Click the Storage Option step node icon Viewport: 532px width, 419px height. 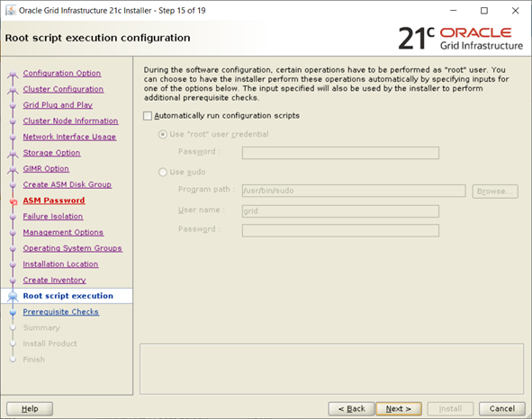click(x=13, y=154)
